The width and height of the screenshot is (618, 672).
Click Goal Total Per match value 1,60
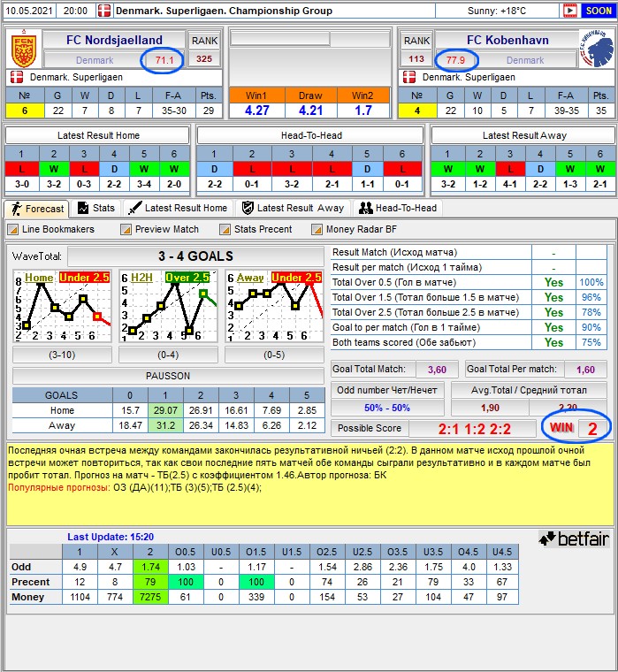585,370
